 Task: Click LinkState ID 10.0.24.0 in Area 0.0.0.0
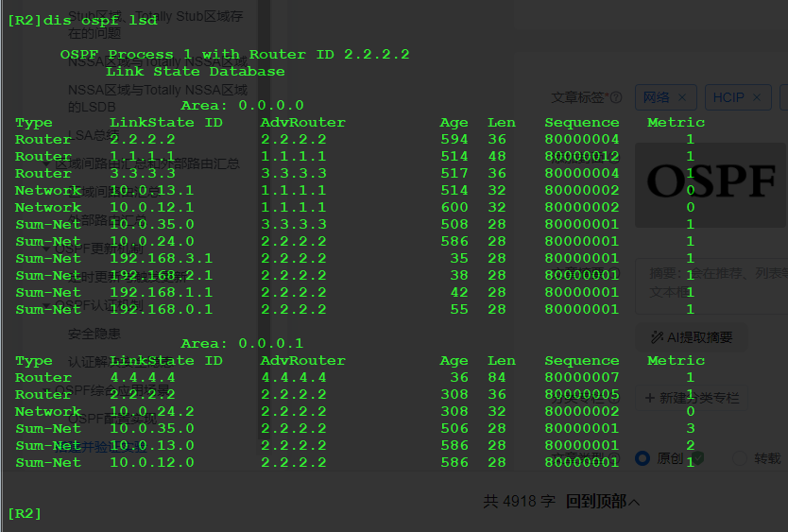(152, 241)
